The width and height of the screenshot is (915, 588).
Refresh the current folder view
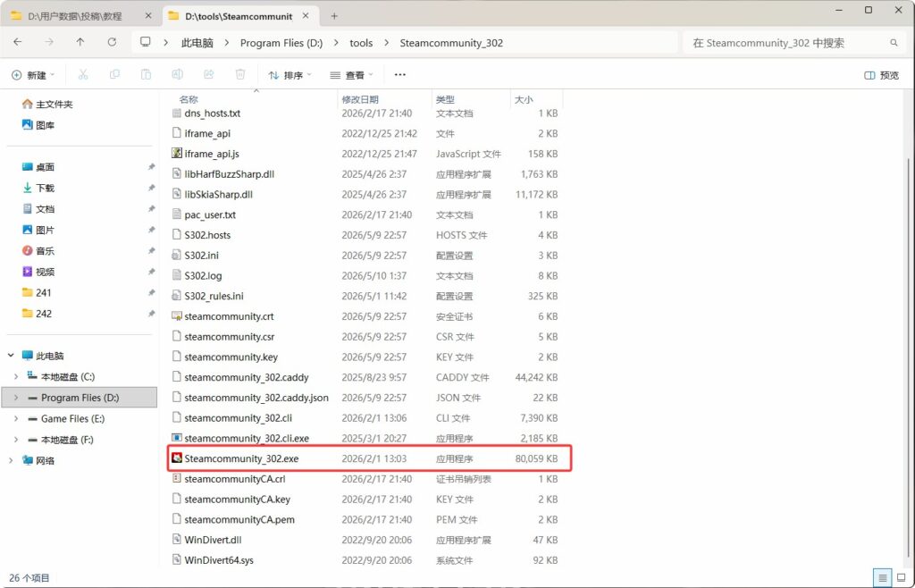click(x=112, y=42)
